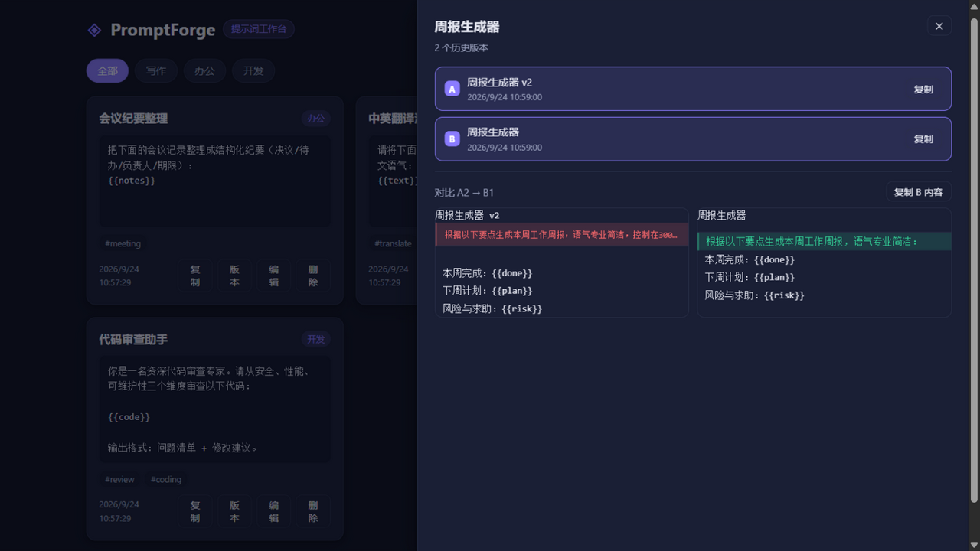
Task: Delete the 代码审查助手 prompt card
Action: 313,511
